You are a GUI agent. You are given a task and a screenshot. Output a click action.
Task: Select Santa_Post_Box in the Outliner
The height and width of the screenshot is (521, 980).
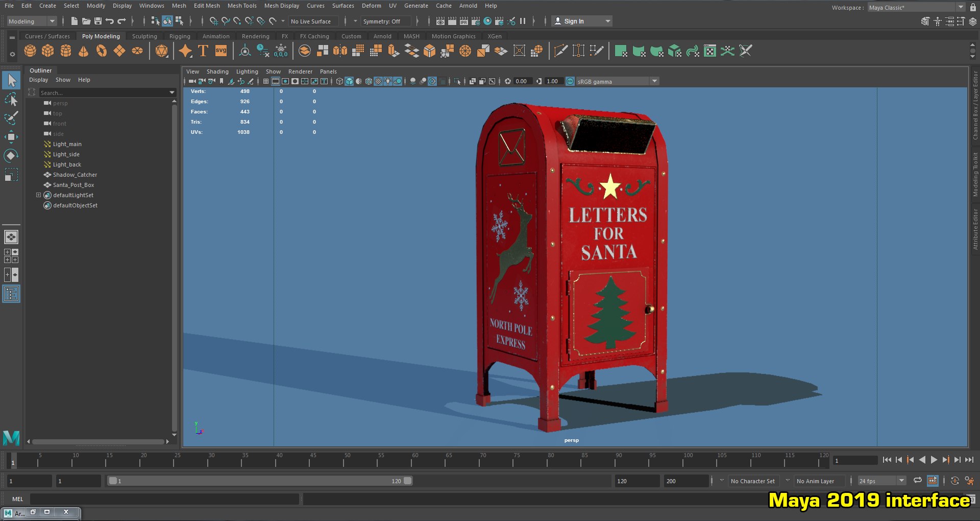click(73, 185)
